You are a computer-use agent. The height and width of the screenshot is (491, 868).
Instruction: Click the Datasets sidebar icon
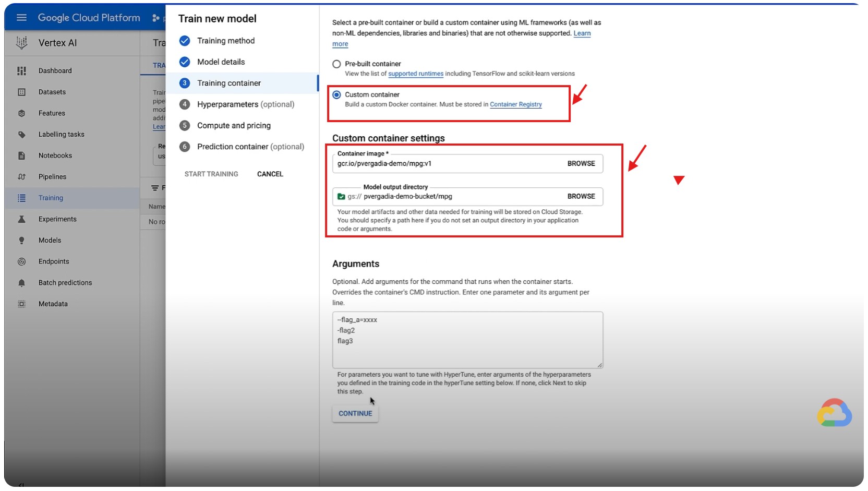pos(21,92)
